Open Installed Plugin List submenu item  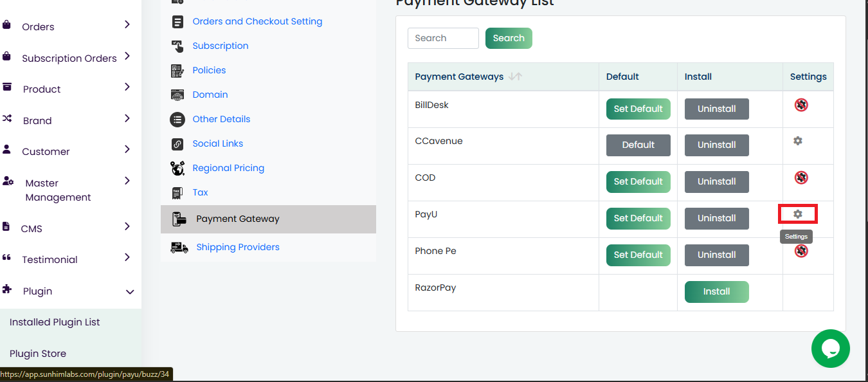pyautogui.click(x=55, y=322)
